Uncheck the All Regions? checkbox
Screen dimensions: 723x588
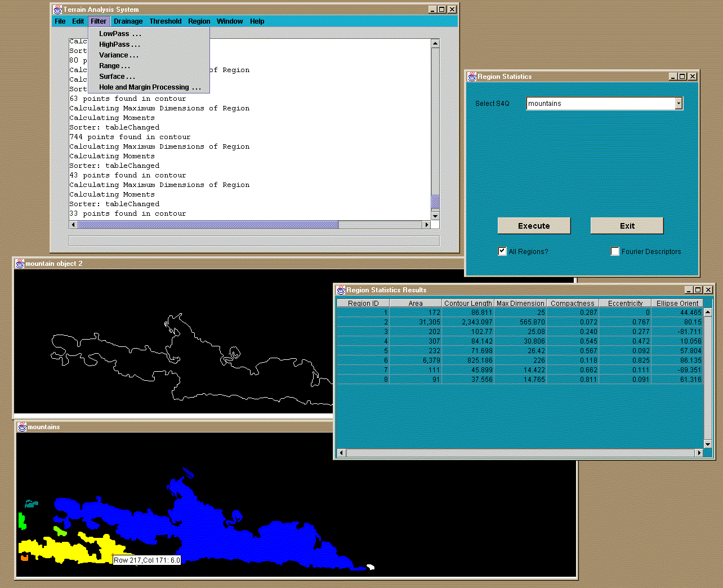tap(502, 251)
